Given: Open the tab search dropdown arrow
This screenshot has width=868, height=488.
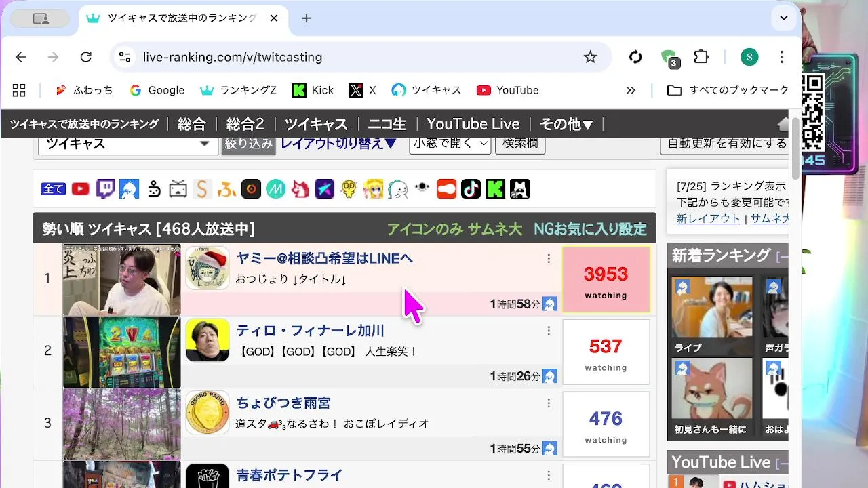Looking at the screenshot, I should [x=784, y=18].
